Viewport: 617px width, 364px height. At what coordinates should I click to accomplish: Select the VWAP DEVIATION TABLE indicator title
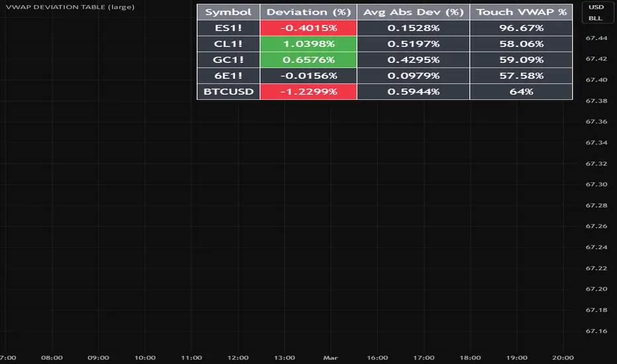pos(70,7)
